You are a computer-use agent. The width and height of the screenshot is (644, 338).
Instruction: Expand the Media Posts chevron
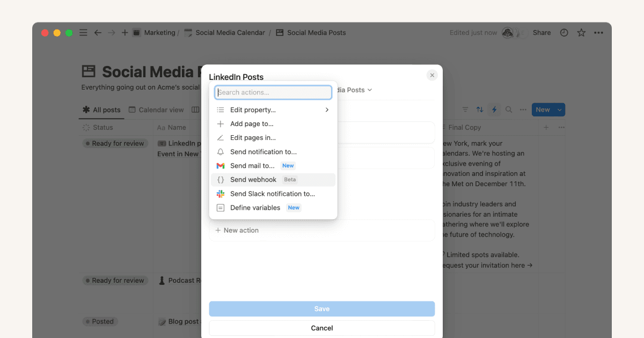tap(369, 90)
